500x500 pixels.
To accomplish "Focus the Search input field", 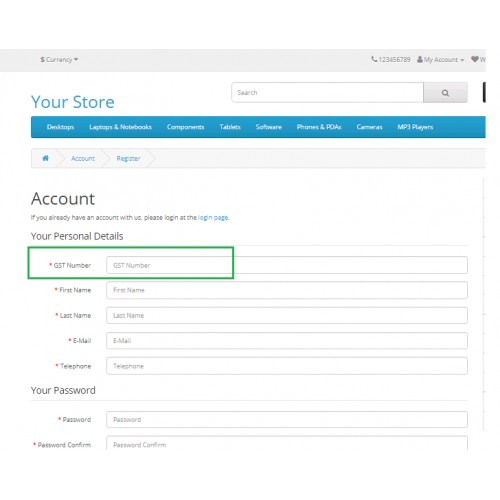I will [327, 93].
